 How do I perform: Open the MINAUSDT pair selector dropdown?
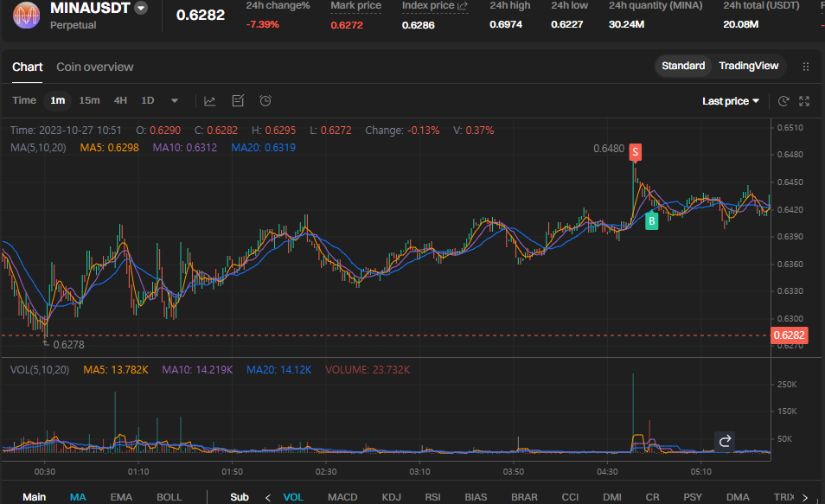[x=141, y=8]
